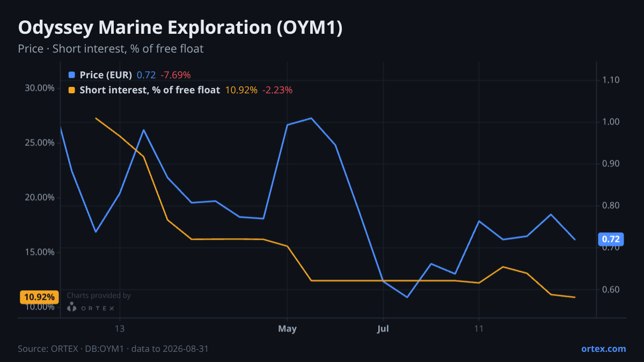The height and width of the screenshot is (362, 644).
Task: Click the -2.23% short interest change
Action: 277,90
